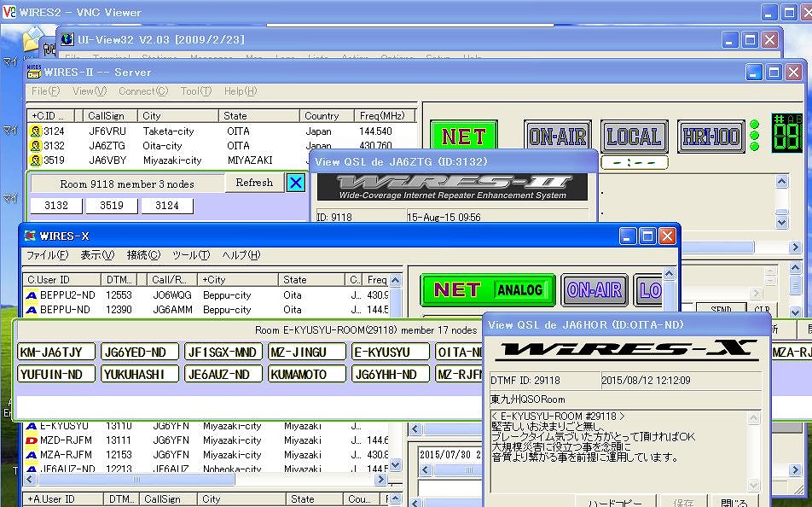Sort WIRES-II list by Freq(MHz) column

(x=385, y=115)
